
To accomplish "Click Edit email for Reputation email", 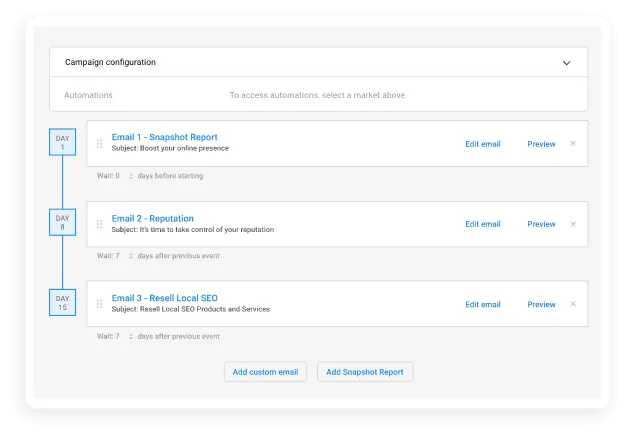I will click(482, 224).
